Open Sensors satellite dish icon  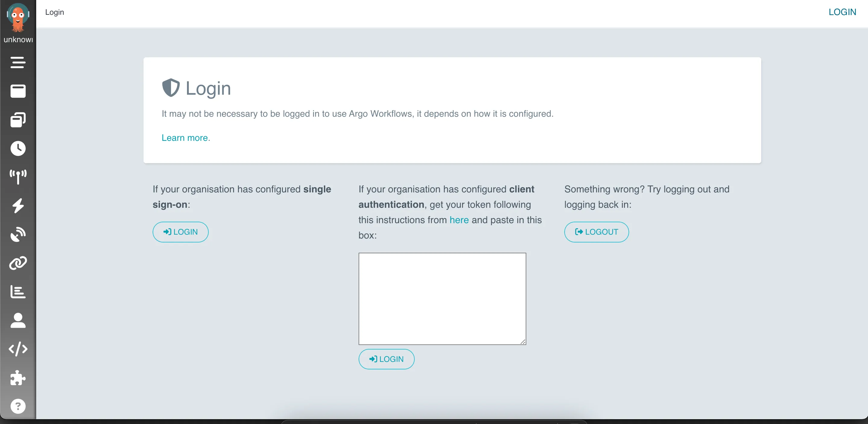pos(18,234)
